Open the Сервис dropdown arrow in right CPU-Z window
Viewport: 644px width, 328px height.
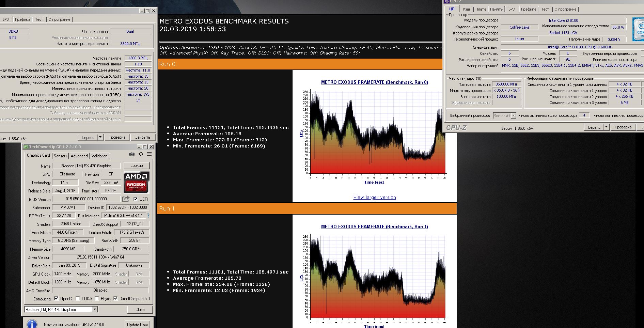pos(606,127)
